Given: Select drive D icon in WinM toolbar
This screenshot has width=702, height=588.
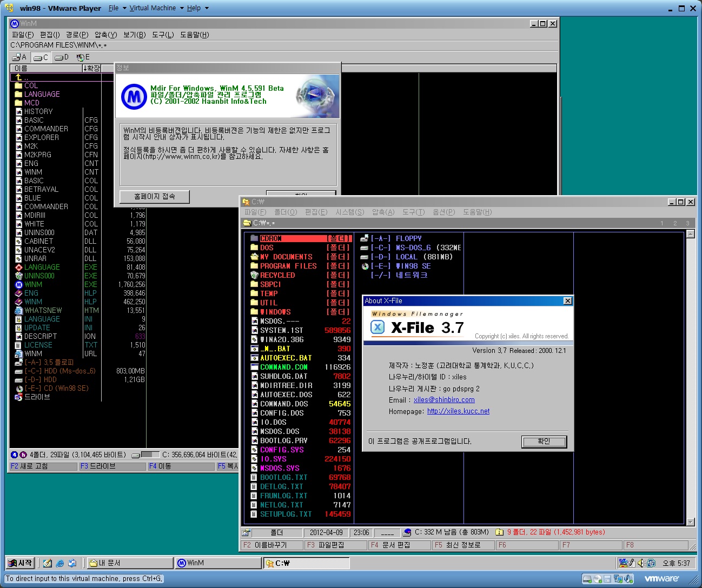Looking at the screenshot, I should click(x=62, y=57).
